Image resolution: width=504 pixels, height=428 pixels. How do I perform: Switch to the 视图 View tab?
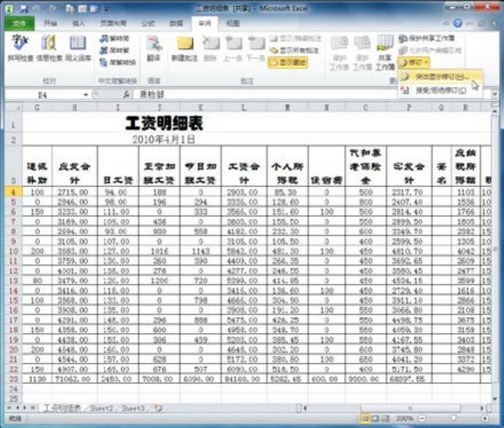233,23
